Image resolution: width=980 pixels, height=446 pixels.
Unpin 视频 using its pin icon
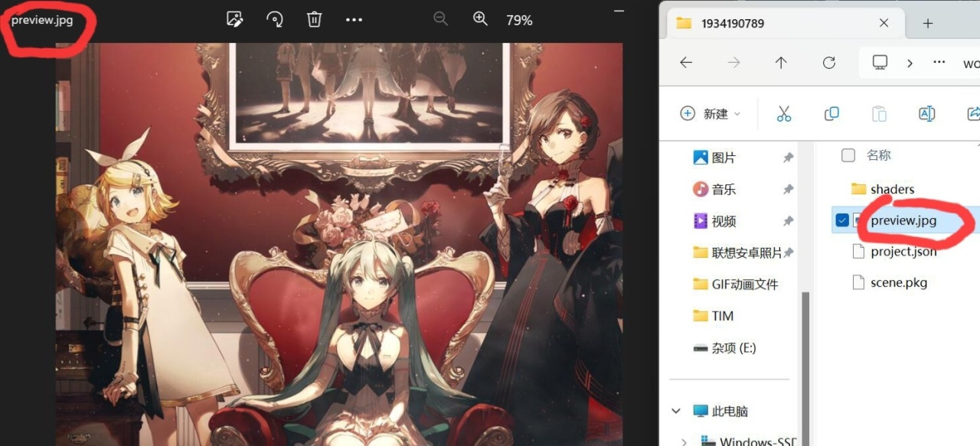[x=788, y=221]
